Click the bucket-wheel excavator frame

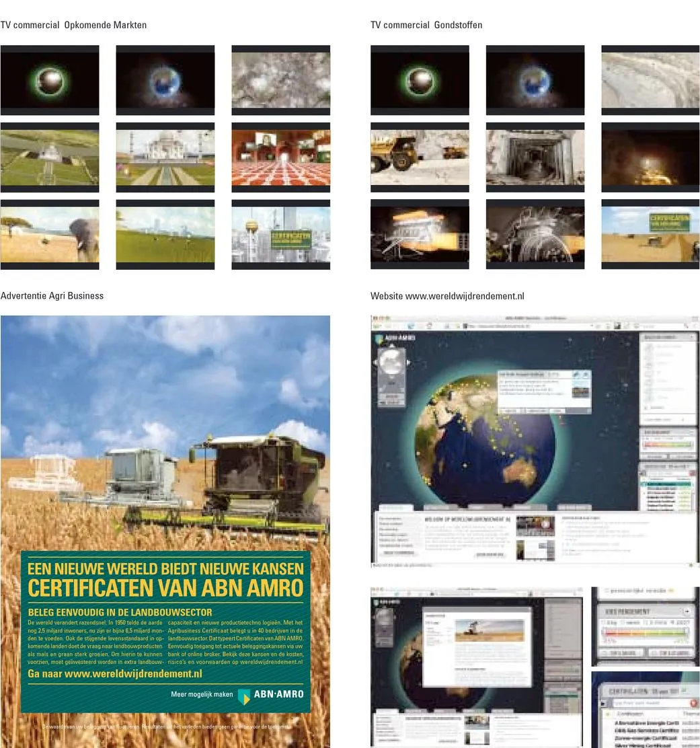[535, 234]
